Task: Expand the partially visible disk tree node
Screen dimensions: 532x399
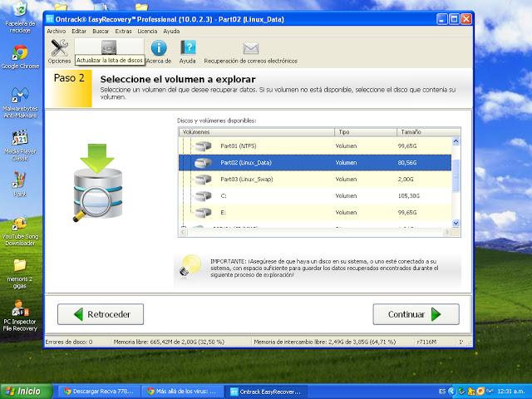Action: coord(184,226)
